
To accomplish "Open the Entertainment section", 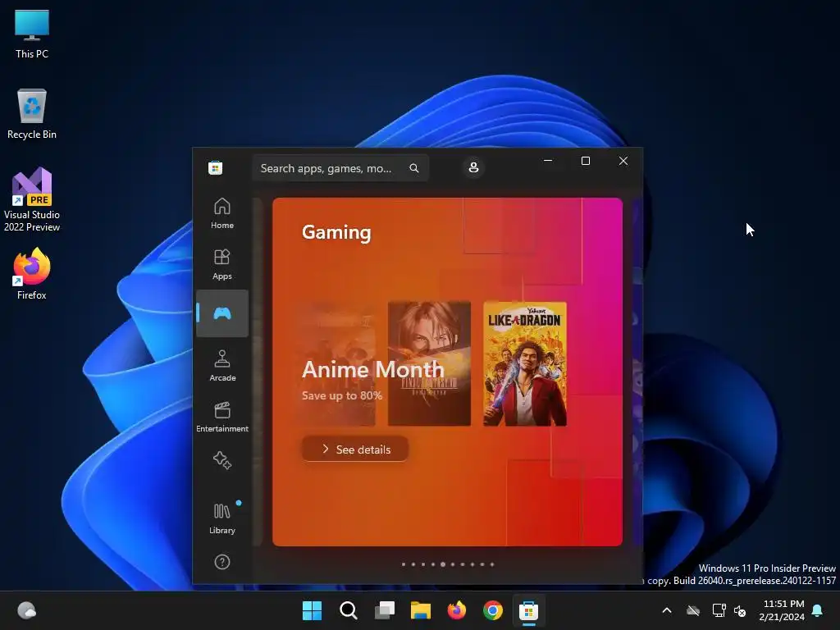I will [x=222, y=417].
